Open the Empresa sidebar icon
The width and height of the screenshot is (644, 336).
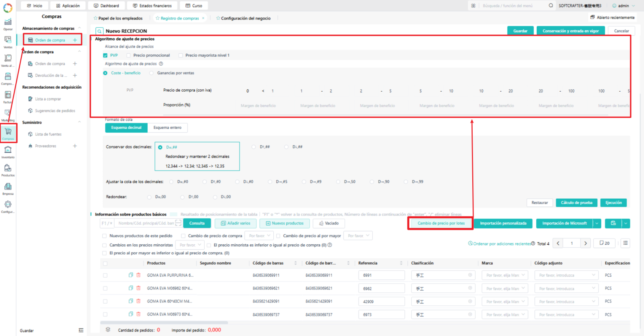pyautogui.click(x=8, y=188)
